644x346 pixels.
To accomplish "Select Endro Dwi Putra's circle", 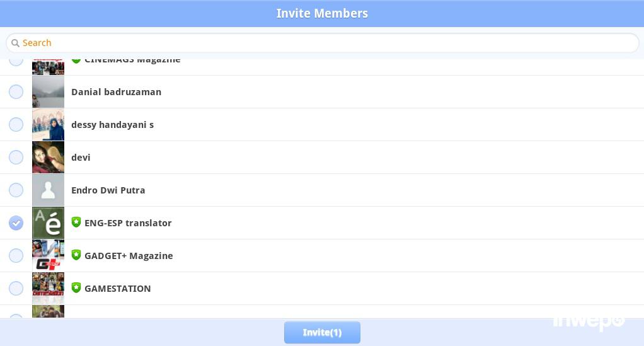I will [x=16, y=190].
